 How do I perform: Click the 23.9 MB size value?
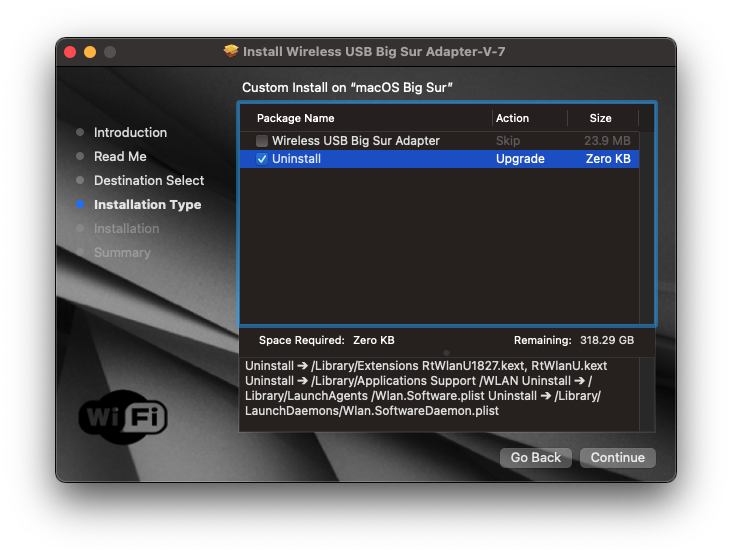click(x=607, y=141)
